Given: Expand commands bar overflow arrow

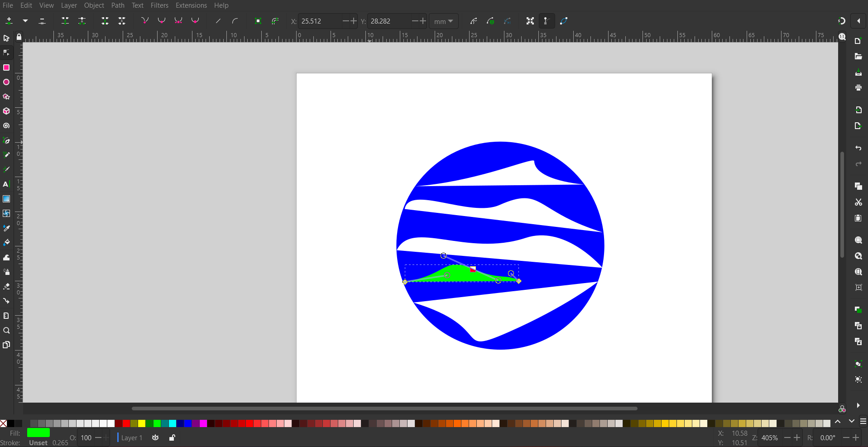Looking at the screenshot, I should (x=858, y=405).
